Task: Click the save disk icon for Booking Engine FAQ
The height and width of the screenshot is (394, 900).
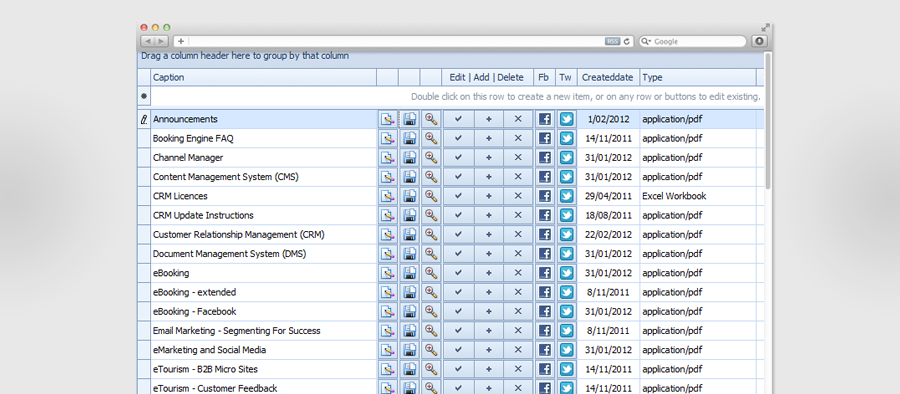Action: [409, 138]
